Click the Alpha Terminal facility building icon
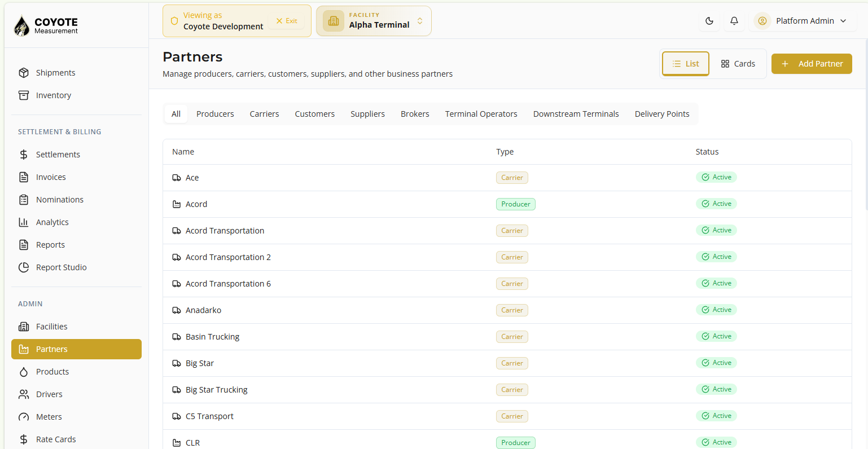 point(334,21)
